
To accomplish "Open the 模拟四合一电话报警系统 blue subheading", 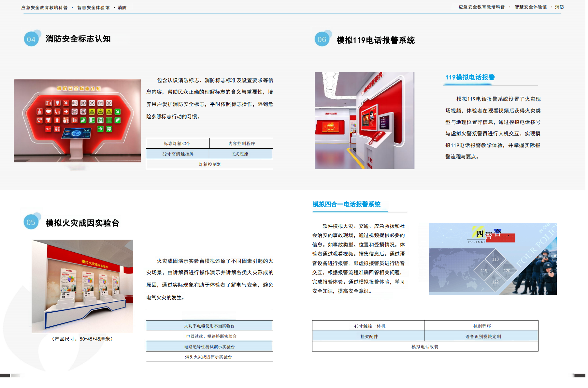I will (346, 204).
